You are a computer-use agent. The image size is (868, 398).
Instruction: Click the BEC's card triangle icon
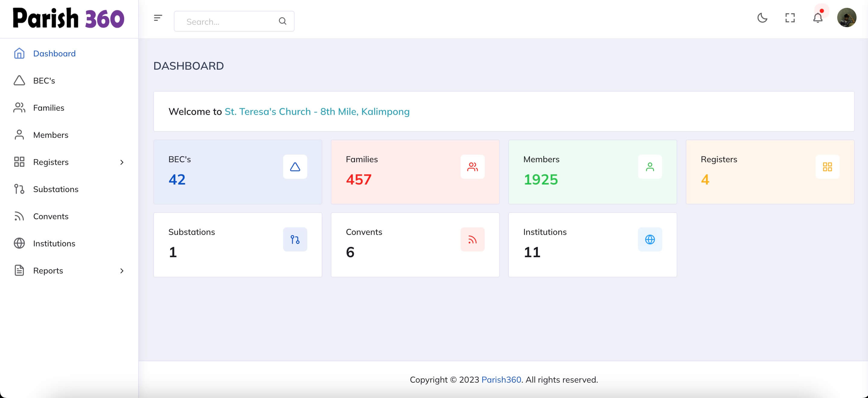(295, 167)
